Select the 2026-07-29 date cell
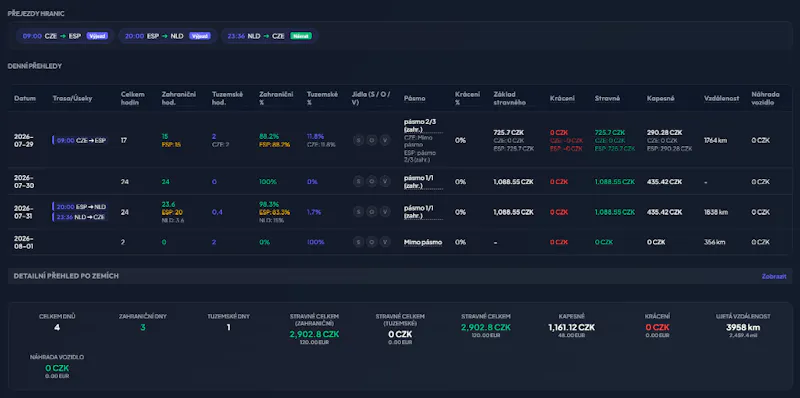This screenshot has height=398, width=800. click(x=23, y=140)
